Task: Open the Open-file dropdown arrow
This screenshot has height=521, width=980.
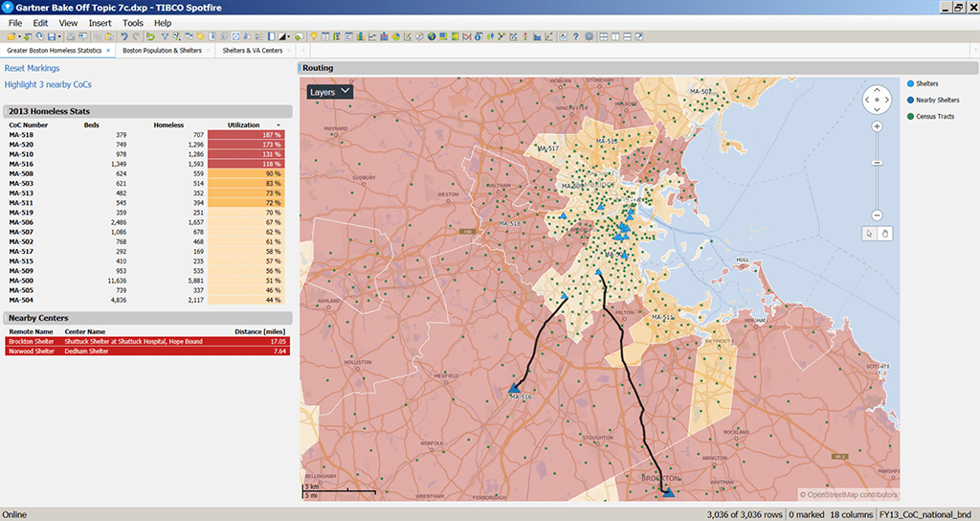Action: (x=19, y=37)
